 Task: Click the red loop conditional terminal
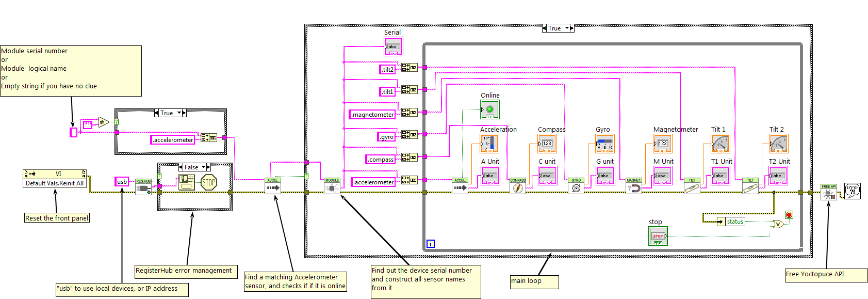[x=789, y=215]
